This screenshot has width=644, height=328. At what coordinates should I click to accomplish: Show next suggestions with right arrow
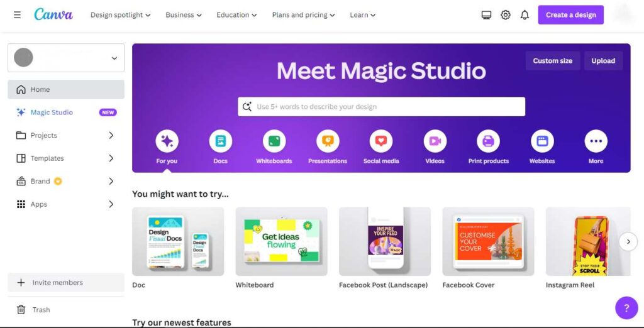tap(628, 242)
